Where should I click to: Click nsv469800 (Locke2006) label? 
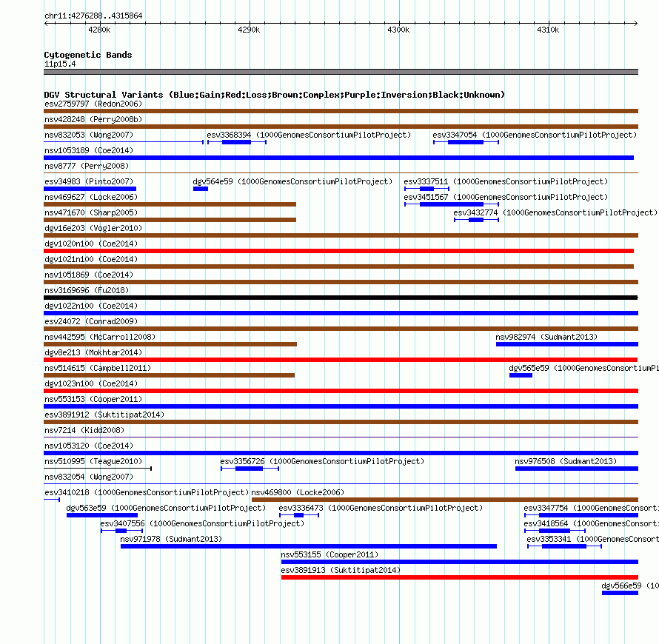(298, 492)
